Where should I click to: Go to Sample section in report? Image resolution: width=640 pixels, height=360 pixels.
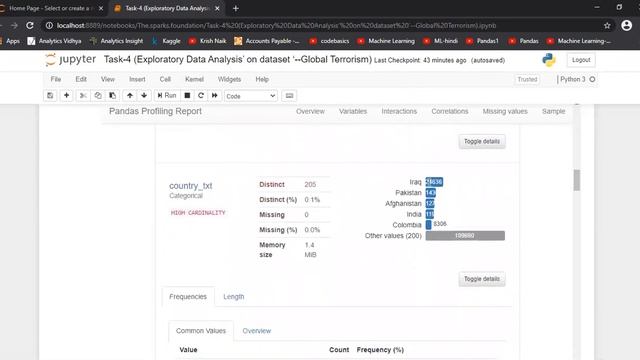point(553,111)
